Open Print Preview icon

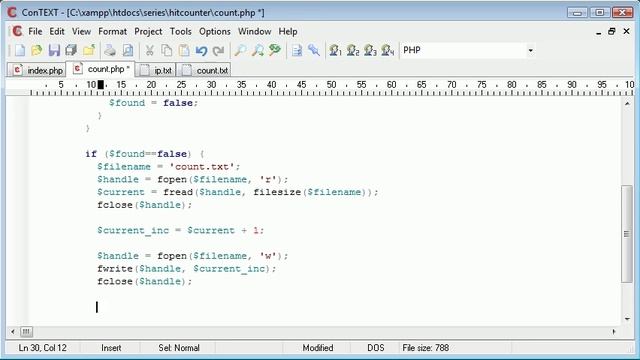(x=128, y=50)
